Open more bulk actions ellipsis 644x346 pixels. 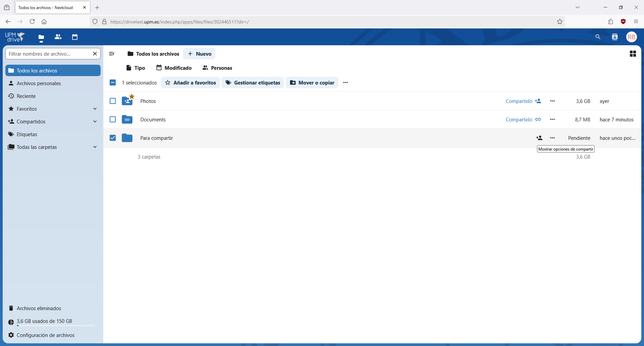(x=345, y=82)
